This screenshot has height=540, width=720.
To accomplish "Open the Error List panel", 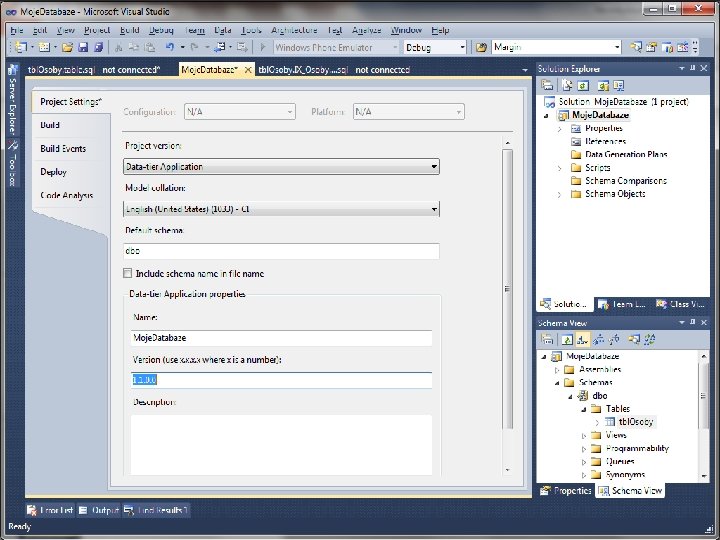I will click(50, 510).
